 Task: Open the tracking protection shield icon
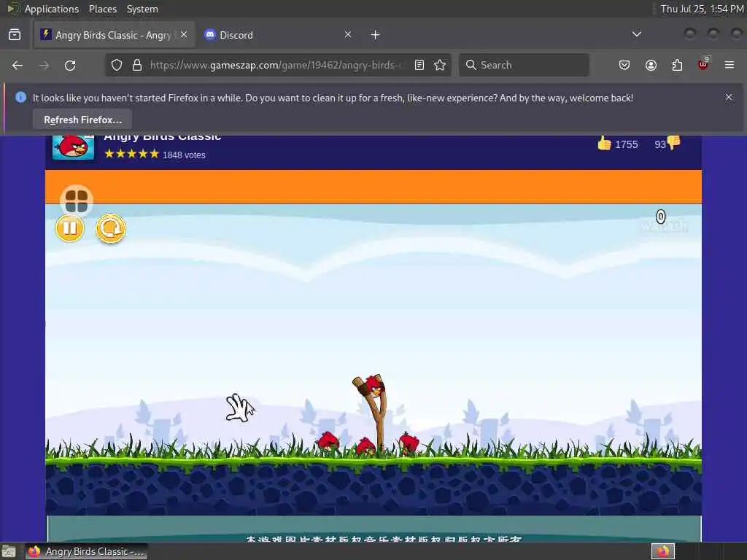point(117,65)
